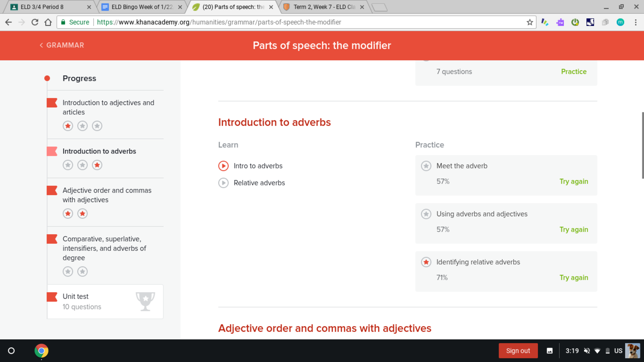Click the Unit test trophy icon
Screen dimensions: 644x362
tap(145, 301)
